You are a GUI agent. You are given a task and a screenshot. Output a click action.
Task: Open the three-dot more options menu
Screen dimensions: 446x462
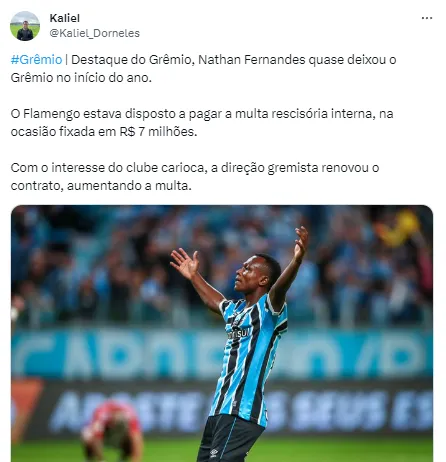point(427,18)
